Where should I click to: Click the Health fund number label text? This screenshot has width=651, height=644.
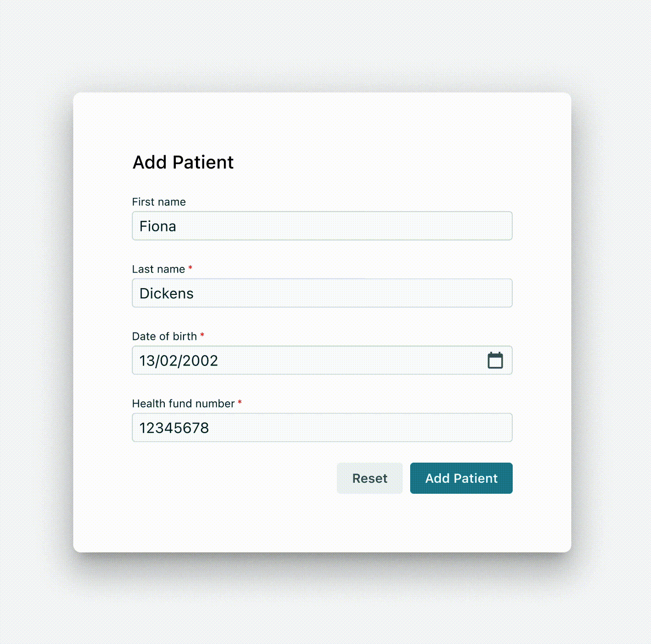[x=183, y=404]
